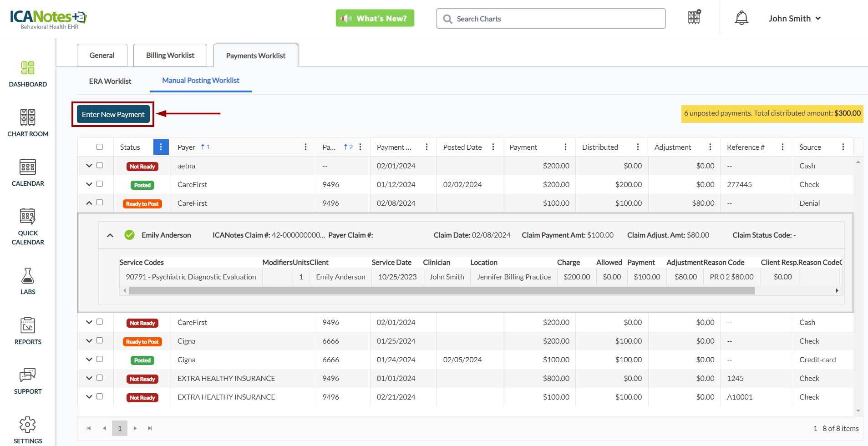Viewport: 868px width, 446px height.
Task: Open the Dashboard sidebar icon
Action: (x=28, y=74)
